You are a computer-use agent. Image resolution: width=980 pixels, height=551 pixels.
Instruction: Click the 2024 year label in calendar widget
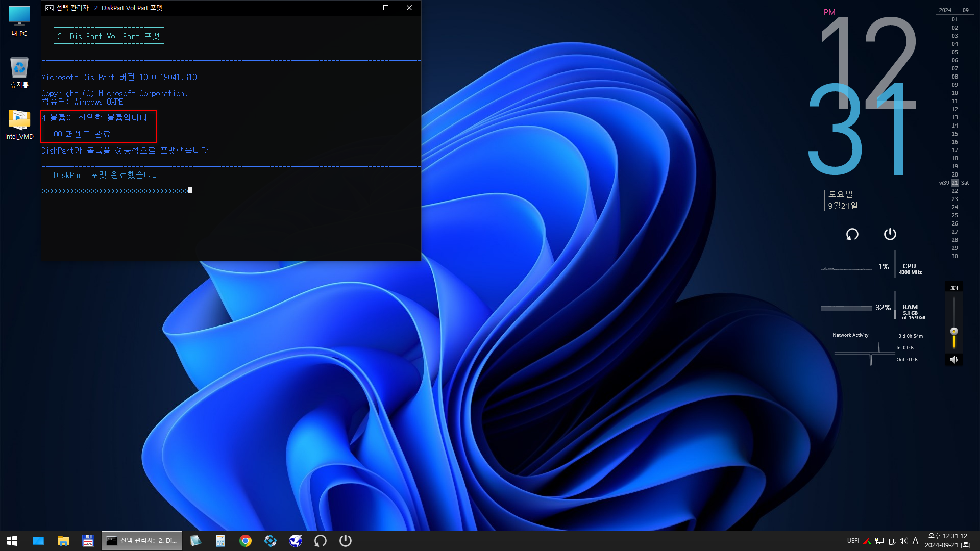945,10
